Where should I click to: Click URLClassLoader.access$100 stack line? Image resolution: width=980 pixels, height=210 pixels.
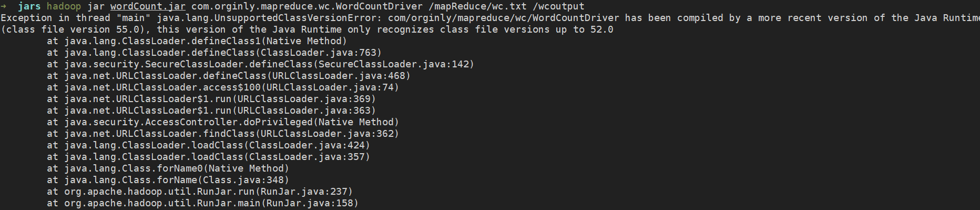coord(223,87)
